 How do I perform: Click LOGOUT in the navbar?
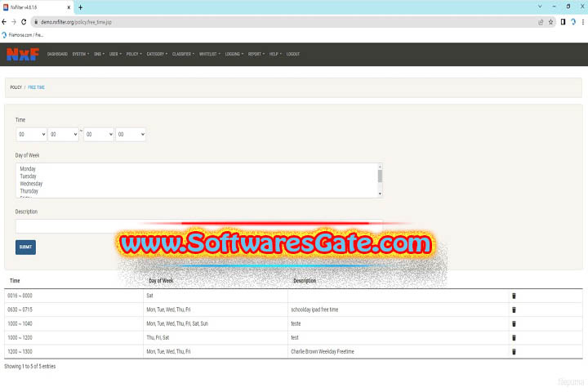click(x=293, y=54)
